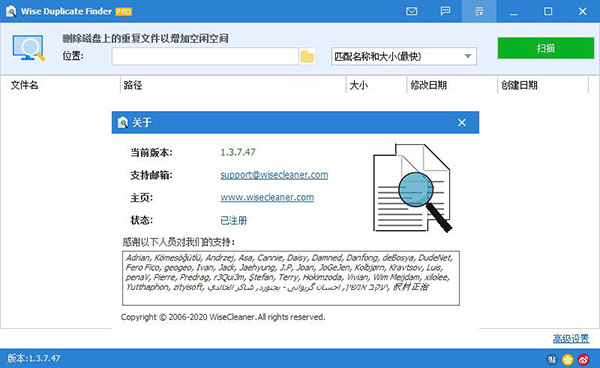Click inside the 位置 location input field
Screen dimensions: 600x368
205,57
